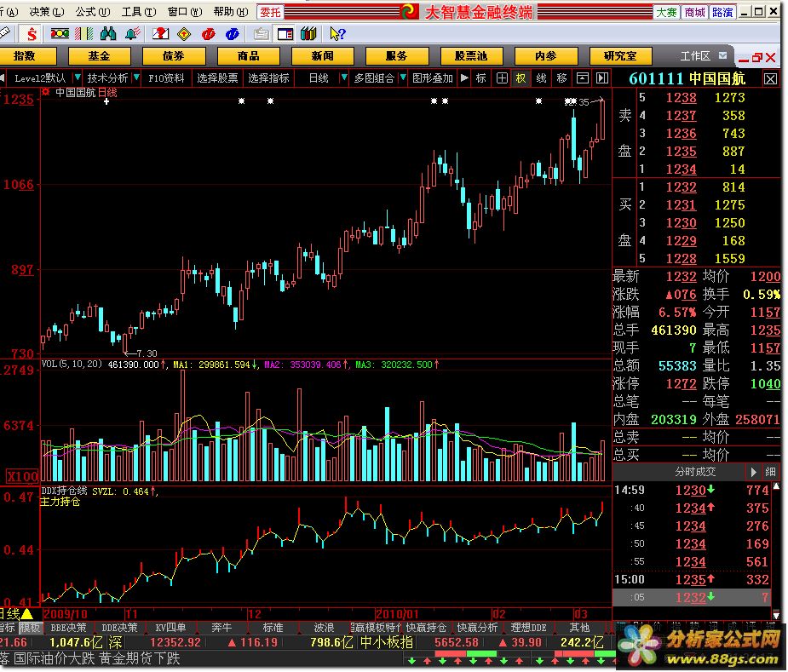Open the 公式(U) menu
The width and height of the screenshot is (788, 672).
pos(93,12)
